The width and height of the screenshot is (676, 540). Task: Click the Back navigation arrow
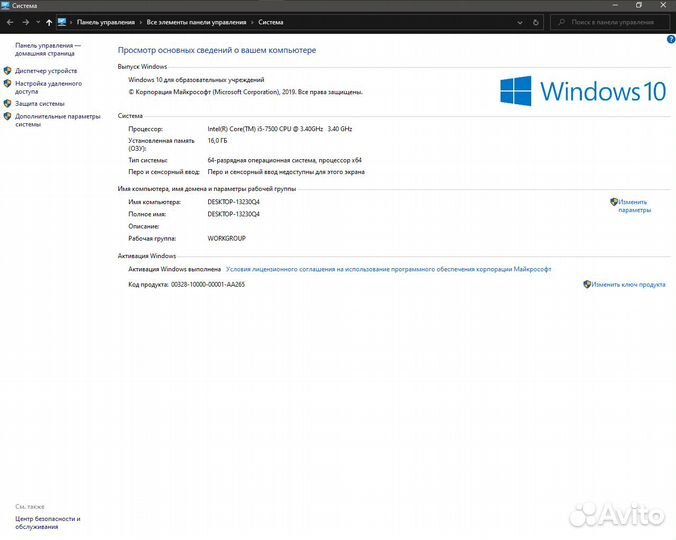pos(9,21)
